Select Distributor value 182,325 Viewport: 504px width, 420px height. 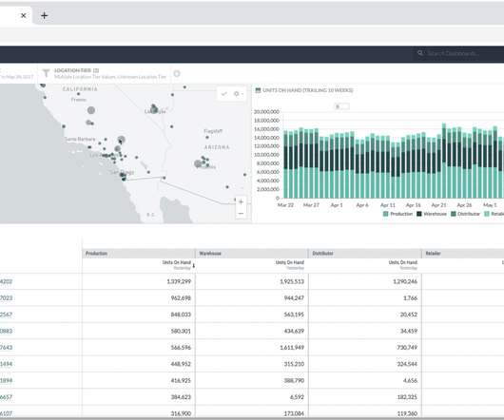[407, 397]
